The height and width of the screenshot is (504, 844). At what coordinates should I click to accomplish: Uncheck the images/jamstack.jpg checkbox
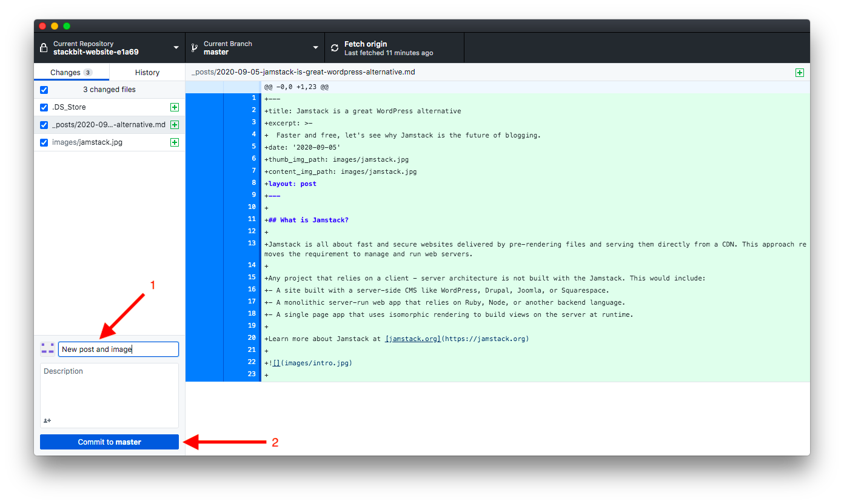[44, 142]
